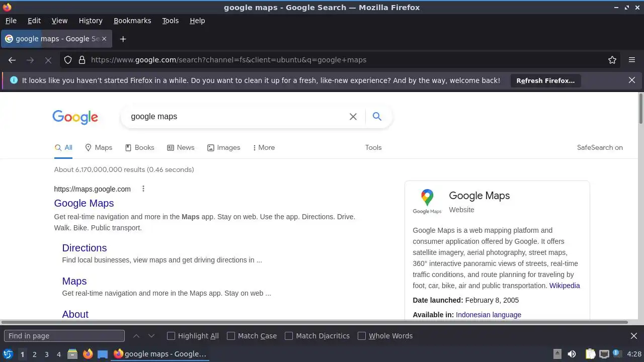Screen dimensions: 644x362
Task: Close the google maps tab
Action: point(104,39)
